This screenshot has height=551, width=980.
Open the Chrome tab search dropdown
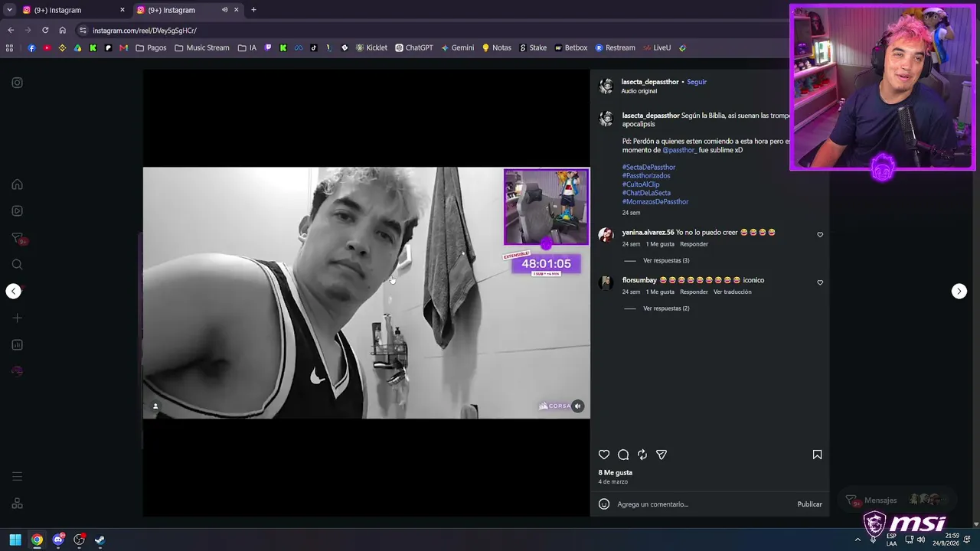(9, 10)
